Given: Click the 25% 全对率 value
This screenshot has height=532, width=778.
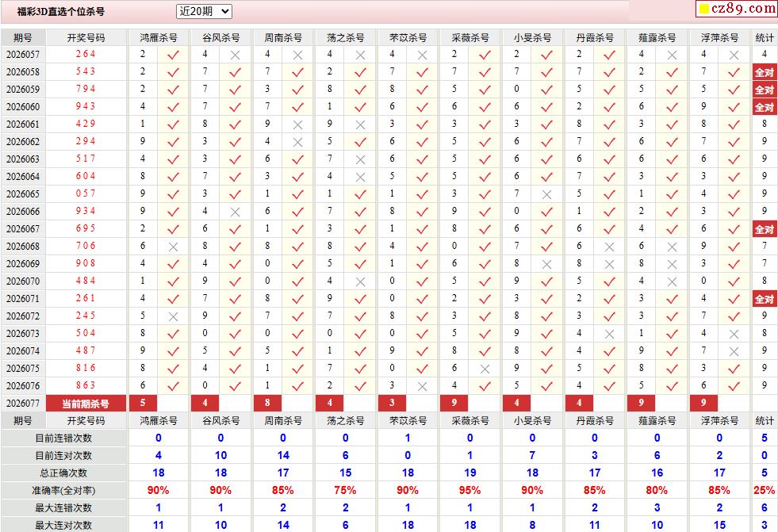Looking at the screenshot, I should click(764, 490).
